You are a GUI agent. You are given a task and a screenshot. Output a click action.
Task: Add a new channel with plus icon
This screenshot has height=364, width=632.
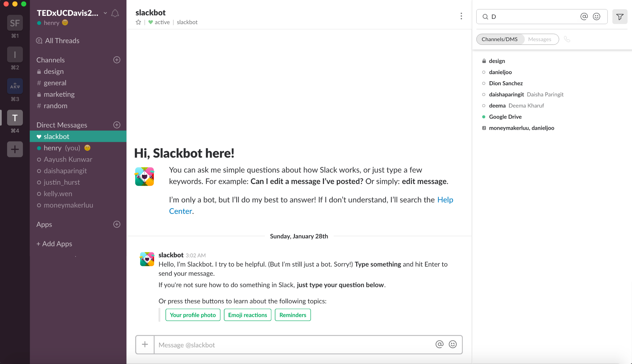tap(117, 60)
